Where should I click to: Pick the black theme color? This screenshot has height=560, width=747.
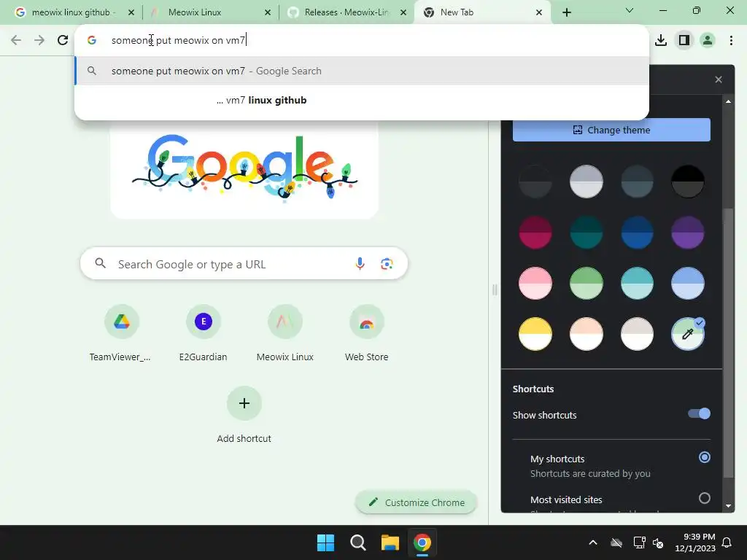[687, 182]
